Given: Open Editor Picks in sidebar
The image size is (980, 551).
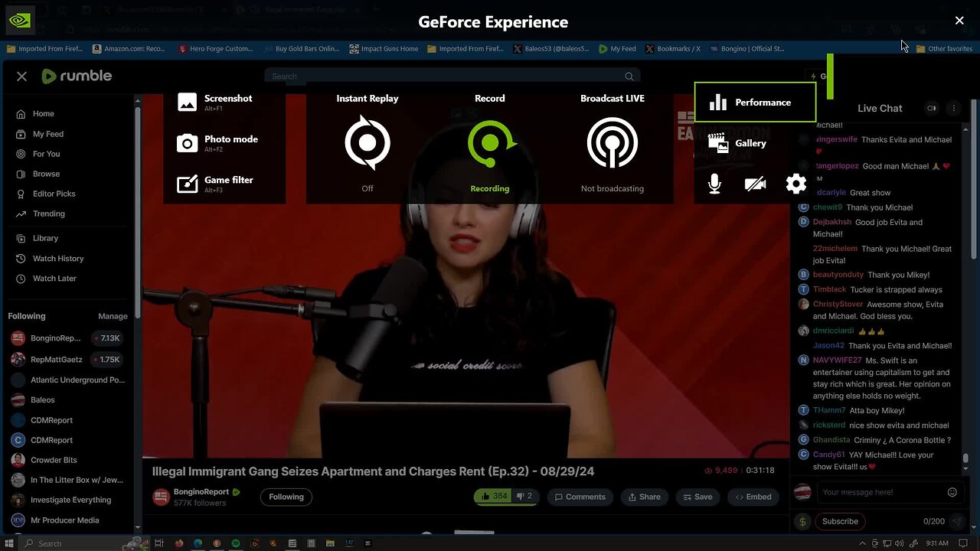Looking at the screenshot, I should click(45, 194).
